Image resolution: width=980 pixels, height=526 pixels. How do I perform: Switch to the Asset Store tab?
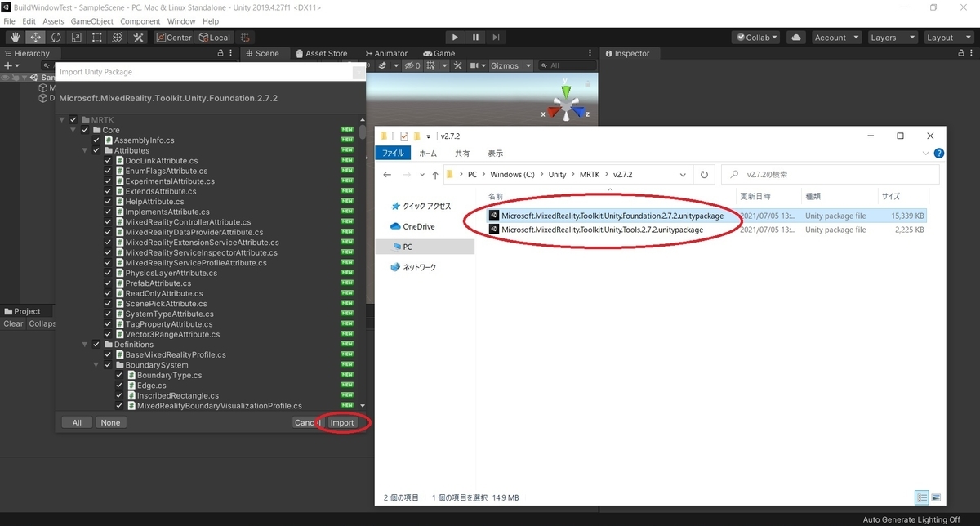tap(321, 53)
